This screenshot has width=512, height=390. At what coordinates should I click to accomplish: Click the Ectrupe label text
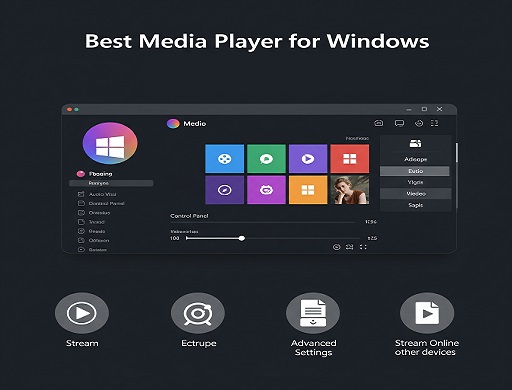[199, 343]
